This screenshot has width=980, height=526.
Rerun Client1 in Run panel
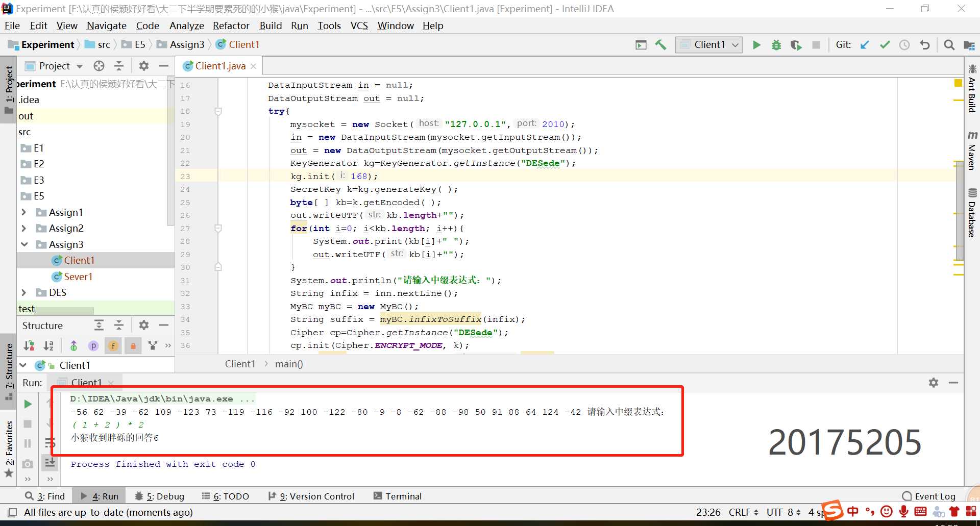28,404
